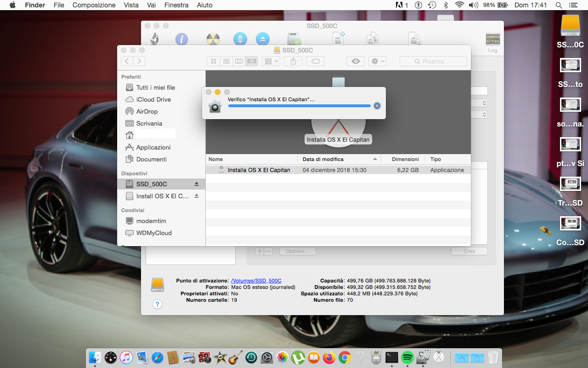Sort by the Nome column header
The width and height of the screenshot is (588, 368).
click(252, 159)
